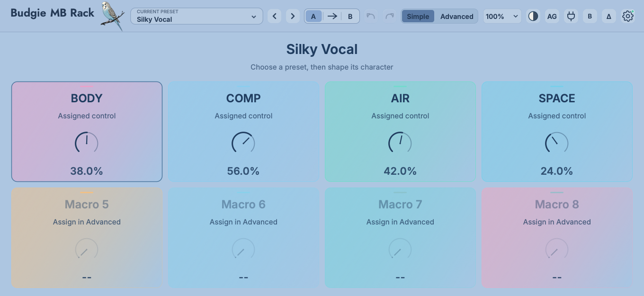Switch to Simple view

[418, 16]
